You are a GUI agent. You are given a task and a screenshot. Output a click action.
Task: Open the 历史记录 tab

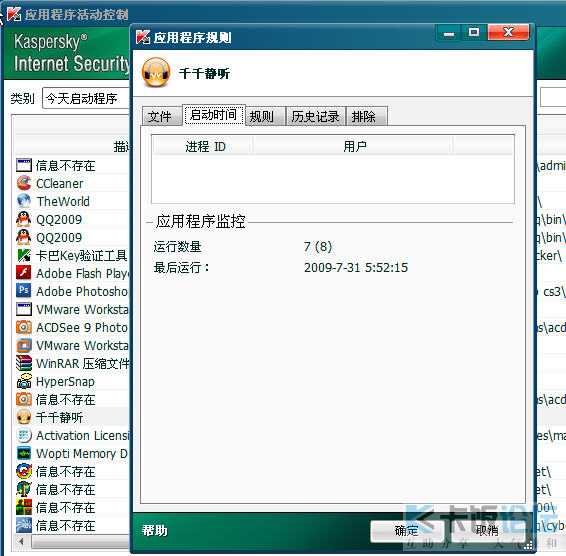[316, 116]
